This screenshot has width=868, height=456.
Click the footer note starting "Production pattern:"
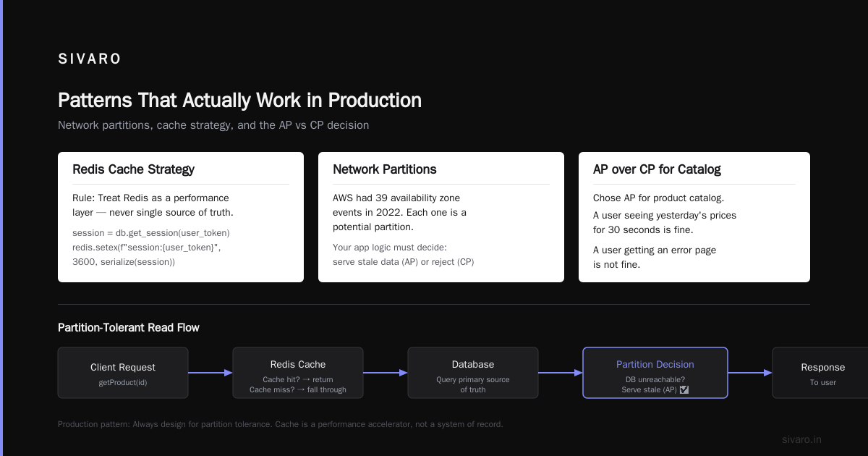[280, 424]
